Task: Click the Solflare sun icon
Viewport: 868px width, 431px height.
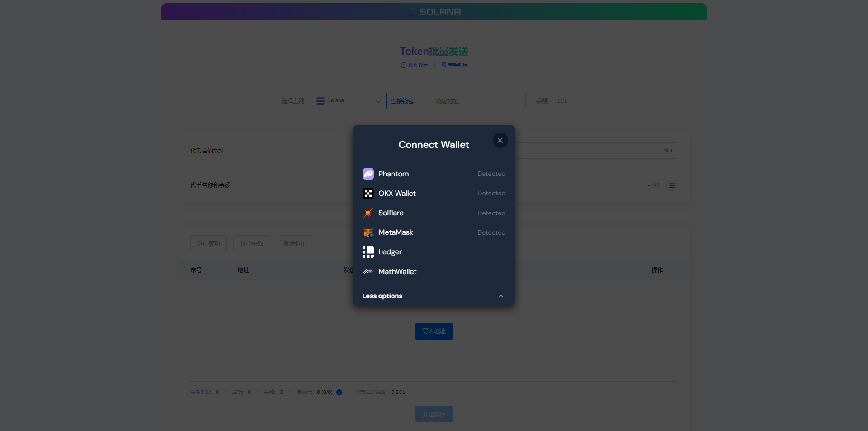Action: click(x=368, y=213)
